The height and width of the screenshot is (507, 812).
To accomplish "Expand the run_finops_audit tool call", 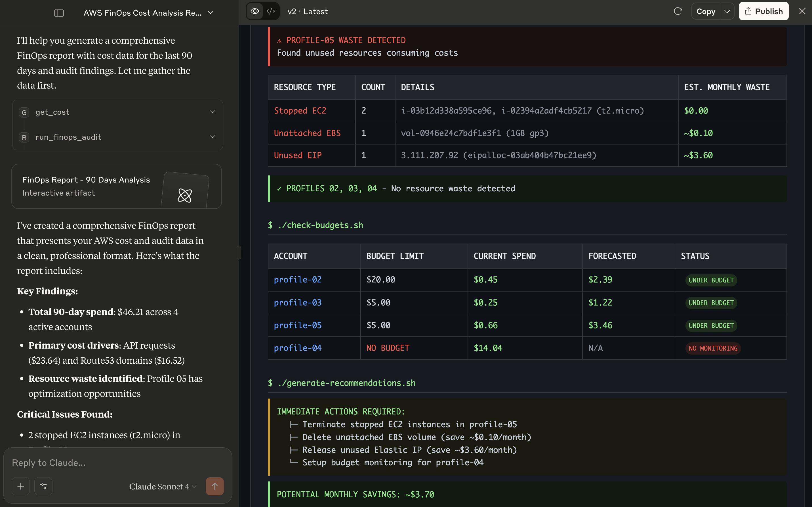I will click(212, 137).
